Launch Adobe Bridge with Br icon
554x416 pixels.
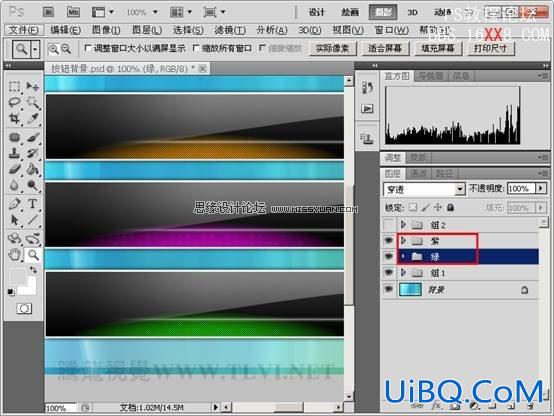(48, 12)
